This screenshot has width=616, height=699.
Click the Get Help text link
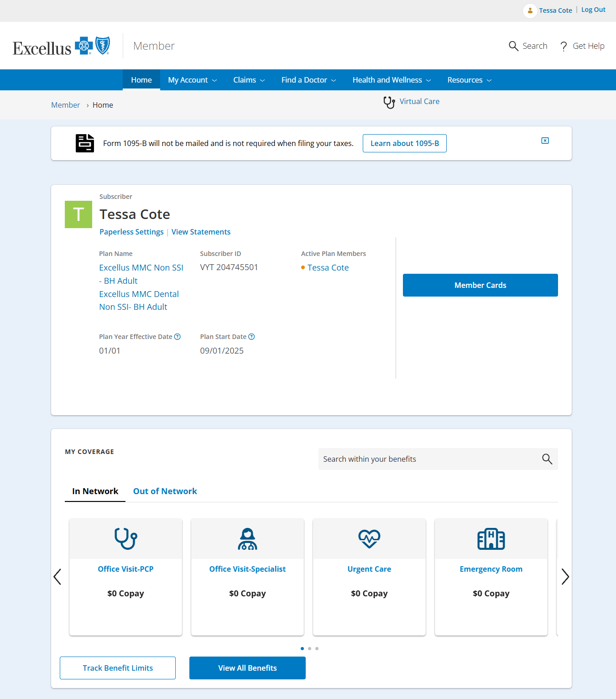pos(589,46)
